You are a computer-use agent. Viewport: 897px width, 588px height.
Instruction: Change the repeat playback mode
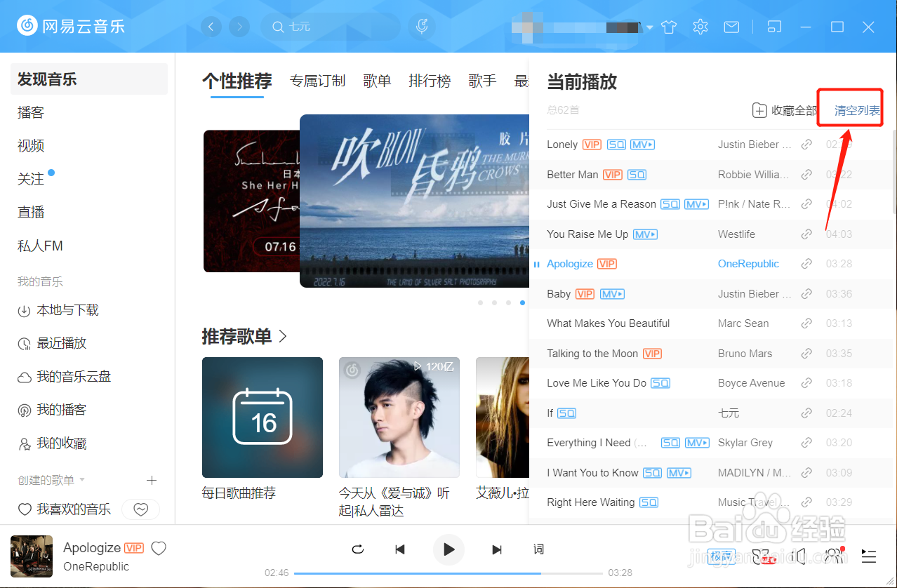click(x=357, y=549)
